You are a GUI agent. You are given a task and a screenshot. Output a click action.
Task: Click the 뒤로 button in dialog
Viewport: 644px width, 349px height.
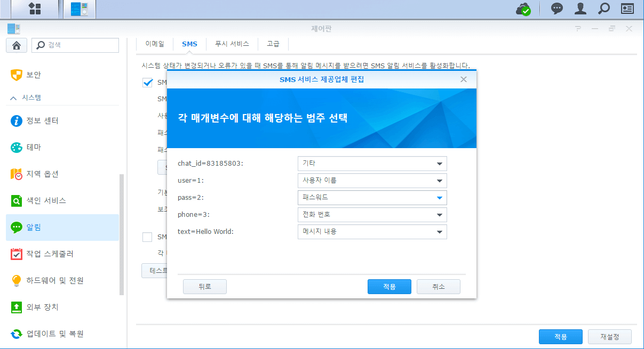click(205, 287)
